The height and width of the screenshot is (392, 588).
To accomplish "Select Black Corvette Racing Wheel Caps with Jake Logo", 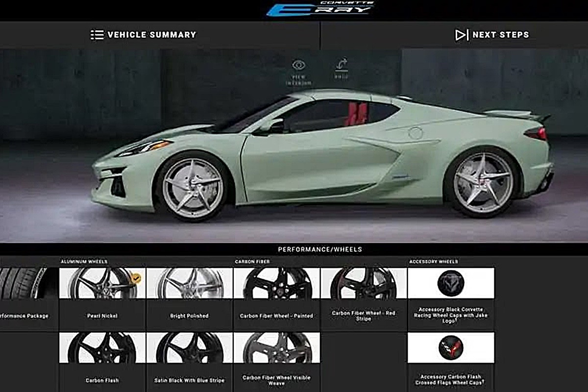I will 451,299.
